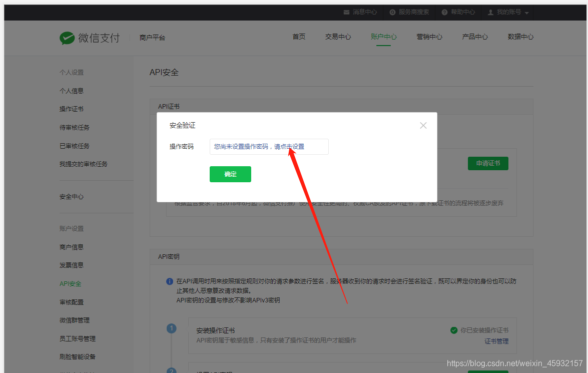Open 个人信息 in sidebar
588x373 pixels.
tap(71, 91)
